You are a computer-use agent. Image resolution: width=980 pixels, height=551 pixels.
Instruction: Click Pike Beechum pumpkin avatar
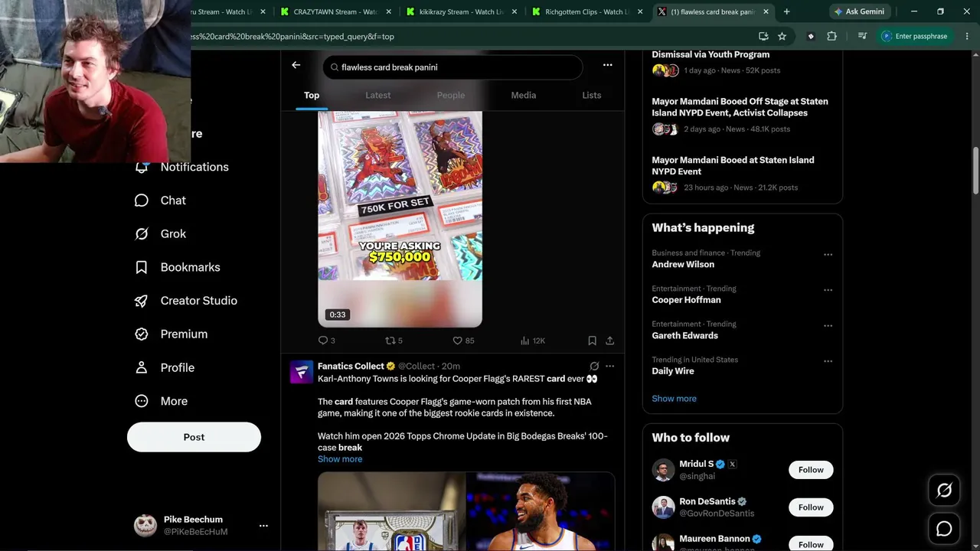pyautogui.click(x=145, y=525)
